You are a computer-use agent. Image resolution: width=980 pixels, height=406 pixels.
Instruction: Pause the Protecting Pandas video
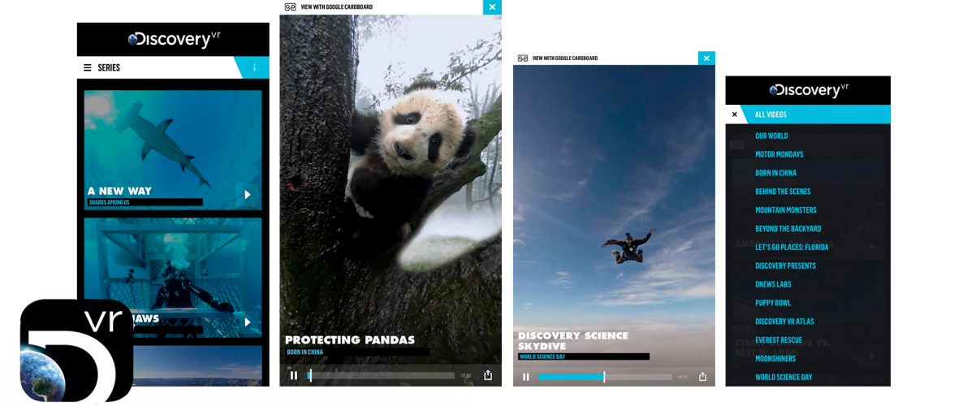294,375
